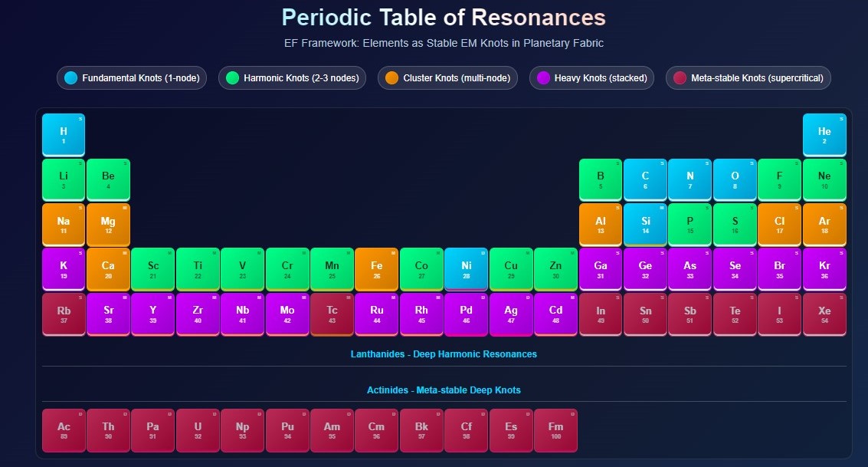868x467 pixels.
Task: Toggle the Harmonic Knots (2-3 nodes) legend filter
Action: 293,78
